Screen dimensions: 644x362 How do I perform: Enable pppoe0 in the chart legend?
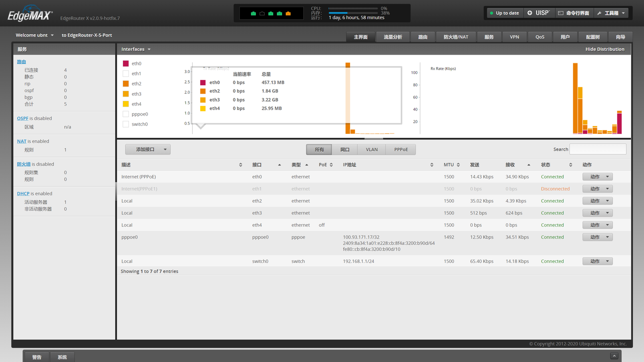tap(126, 114)
